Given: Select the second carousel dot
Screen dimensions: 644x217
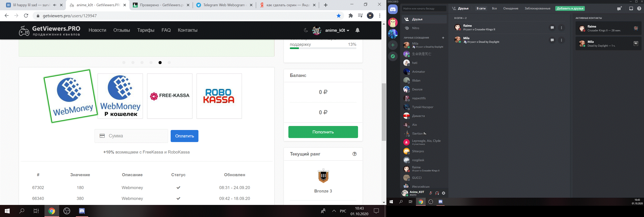Looking at the screenshot, I should pyautogui.click(x=133, y=63).
